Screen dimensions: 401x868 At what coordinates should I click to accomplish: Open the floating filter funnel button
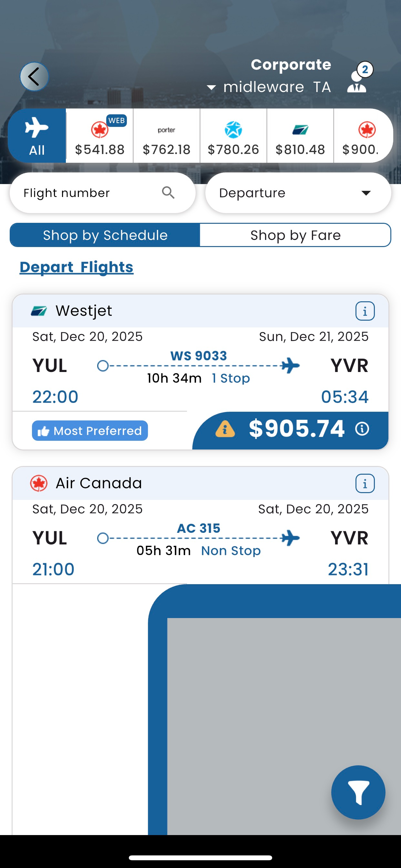[358, 792]
